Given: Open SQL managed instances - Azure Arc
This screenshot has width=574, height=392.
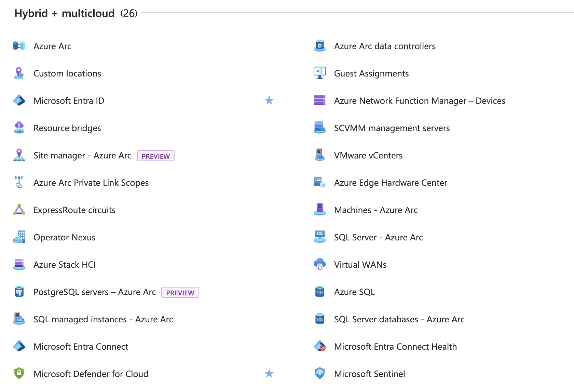Looking at the screenshot, I should (103, 319).
